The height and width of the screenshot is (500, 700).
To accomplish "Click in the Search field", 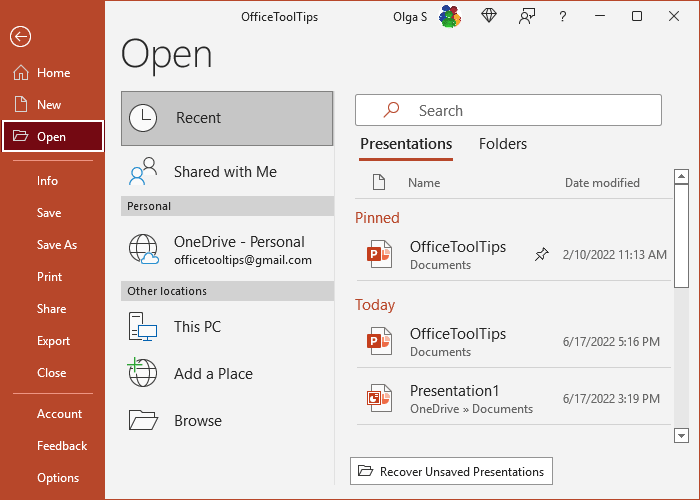I will point(508,110).
